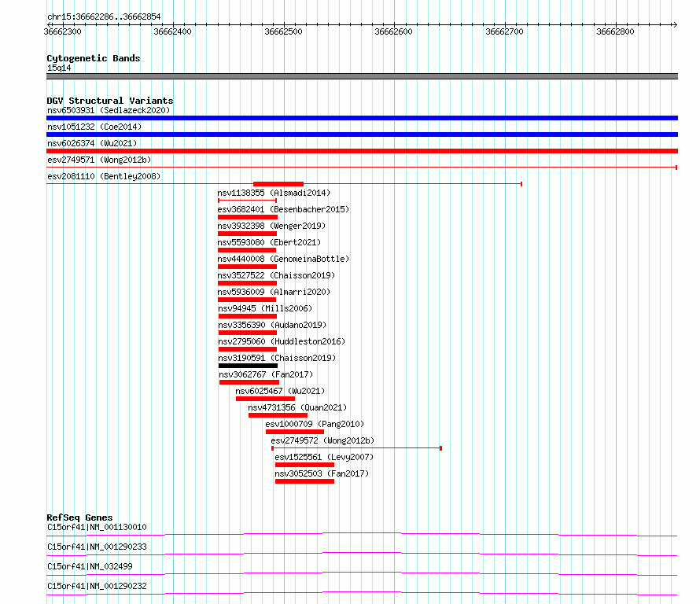This screenshot has height=604, width=700.
Task: Open nsv4440008 (GenomeinaBottle) variant label
Action: click(x=283, y=259)
